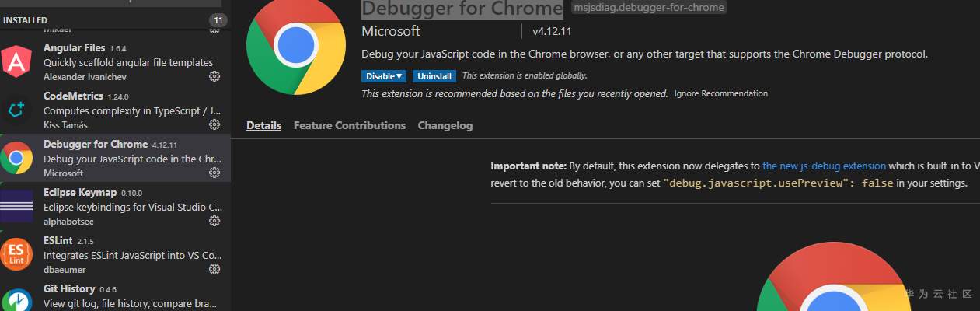Open the CodeMetrics manage gear icon
980x311 pixels.
pos(214,125)
